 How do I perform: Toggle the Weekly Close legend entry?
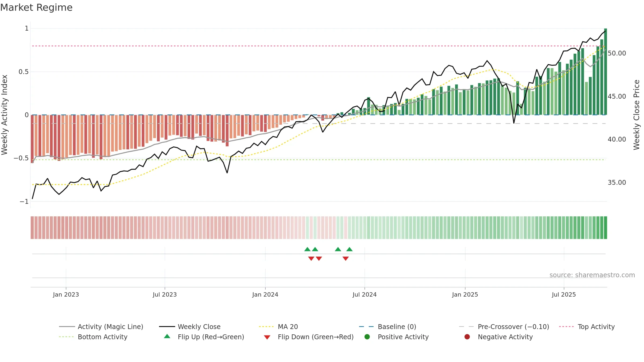(190, 327)
